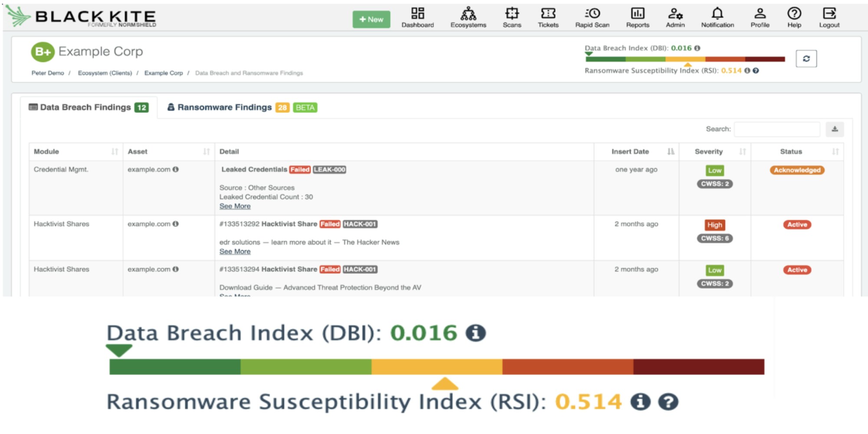Image resolution: width=868 pixels, height=434 pixels.
Task: Click See More under Leaked Credentials
Action: 235,206
